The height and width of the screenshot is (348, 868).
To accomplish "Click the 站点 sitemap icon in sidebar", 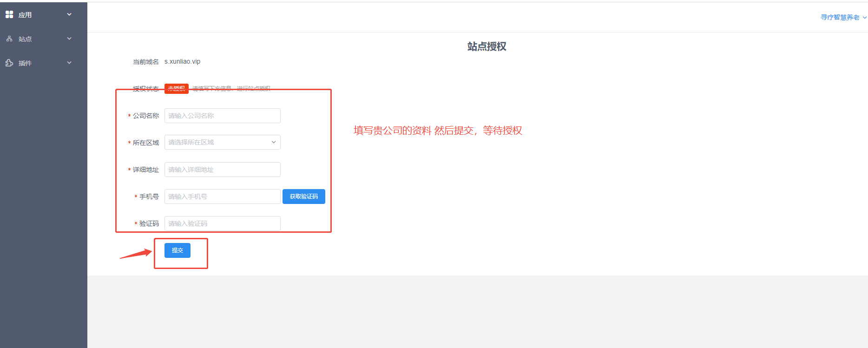I will 9,39.
